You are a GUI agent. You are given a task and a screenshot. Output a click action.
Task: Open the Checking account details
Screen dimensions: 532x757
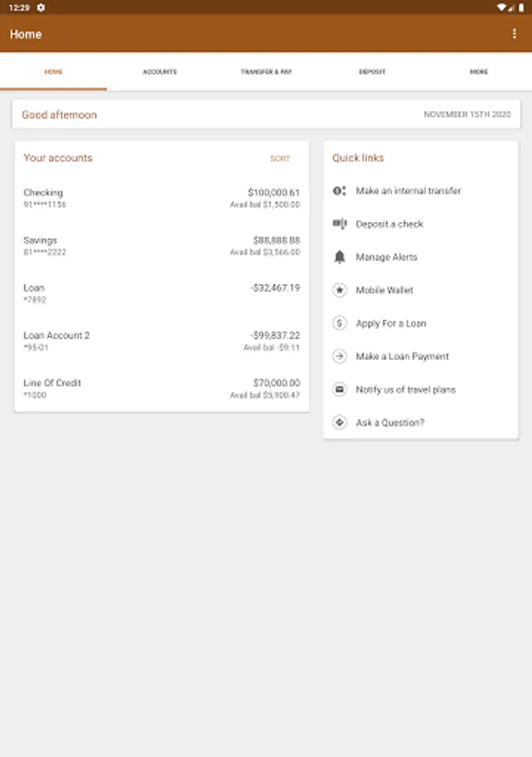(x=161, y=199)
